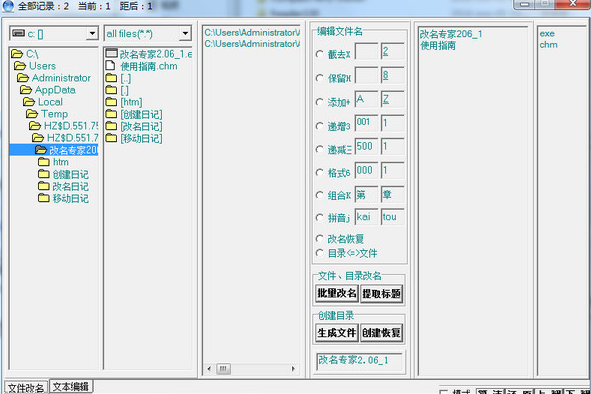Open the 移动日记 folder in directory tree
Screen dimensions: 591x394
[63, 198]
